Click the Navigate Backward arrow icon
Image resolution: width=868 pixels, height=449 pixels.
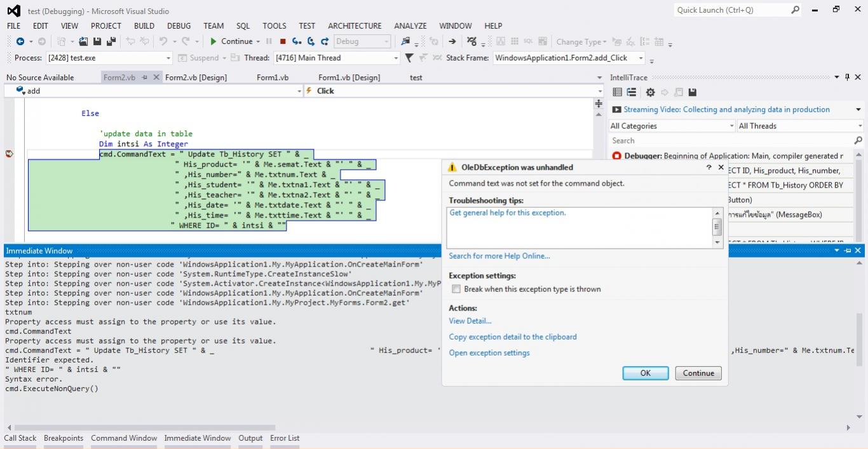pos(20,41)
